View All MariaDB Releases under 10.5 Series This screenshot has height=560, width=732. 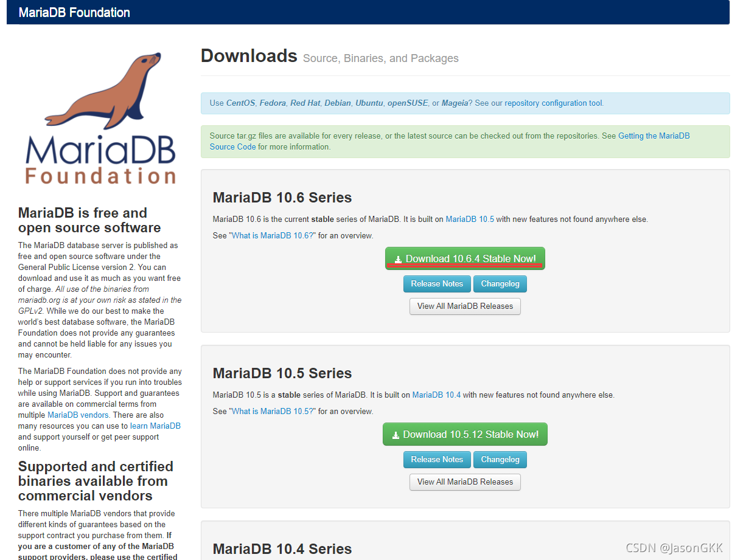465,482
